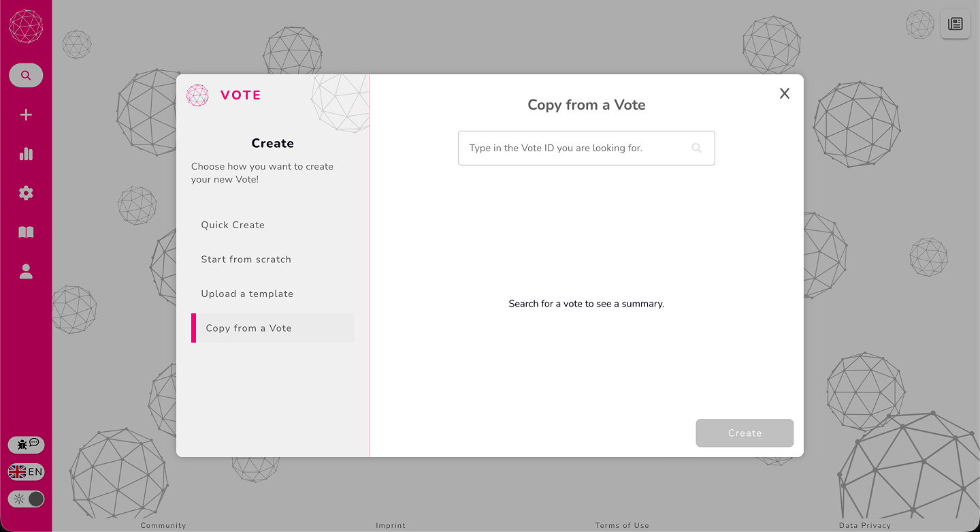Click the polyhedron logo in the sidebar
Image resolution: width=980 pixels, height=532 pixels.
tap(26, 27)
